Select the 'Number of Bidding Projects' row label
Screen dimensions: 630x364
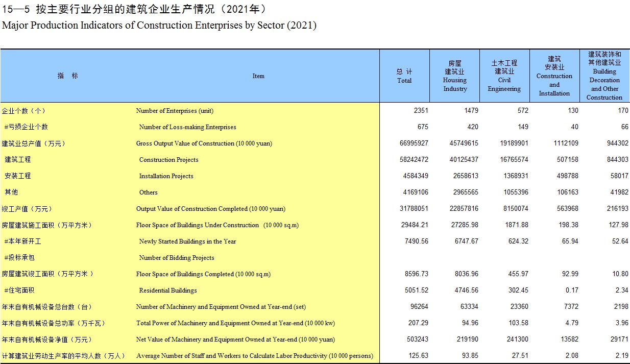pos(177,258)
